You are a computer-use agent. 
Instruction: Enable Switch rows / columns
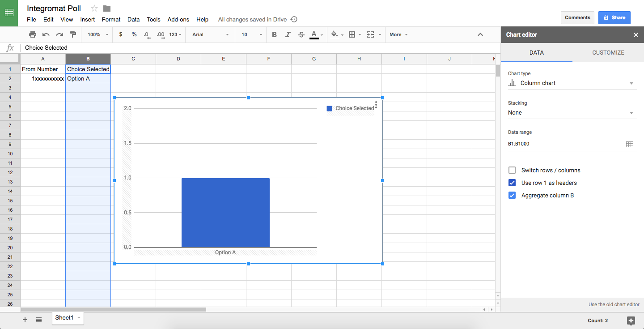coord(512,170)
